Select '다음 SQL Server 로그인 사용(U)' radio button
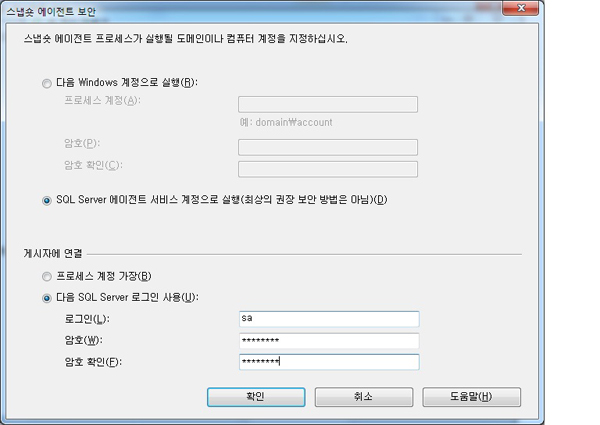Viewport: 600px width, 425px height. click(x=47, y=298)
